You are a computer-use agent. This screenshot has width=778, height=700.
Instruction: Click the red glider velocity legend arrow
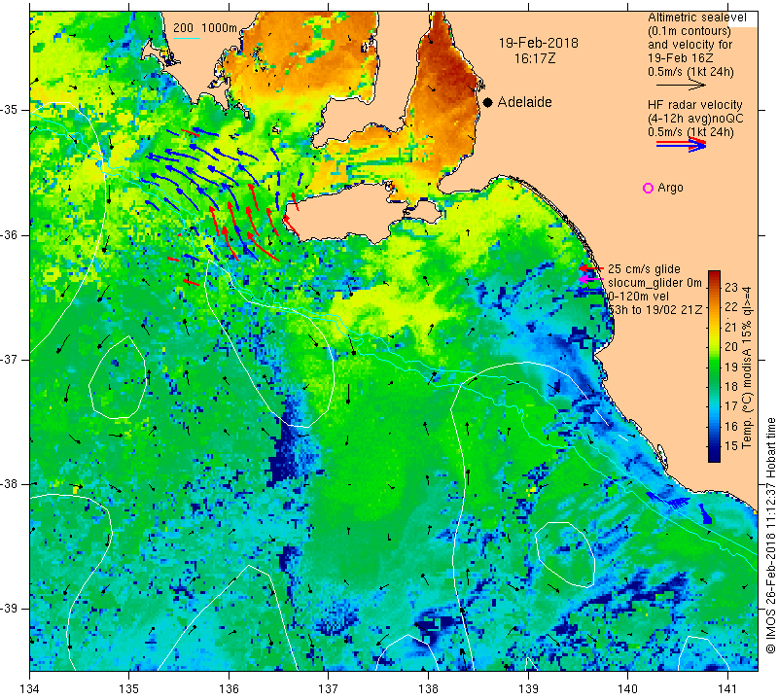pos(590,268)
